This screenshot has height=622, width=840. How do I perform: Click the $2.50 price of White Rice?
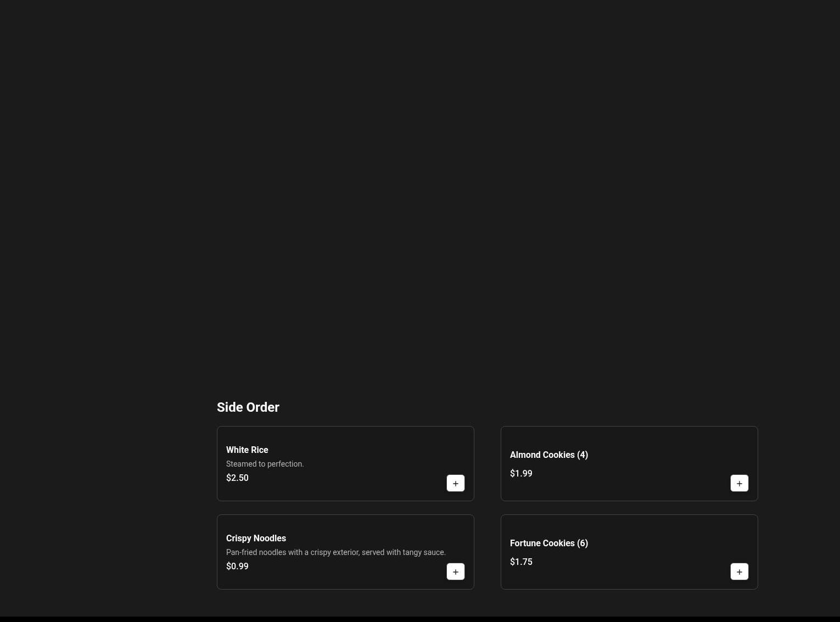237,478
